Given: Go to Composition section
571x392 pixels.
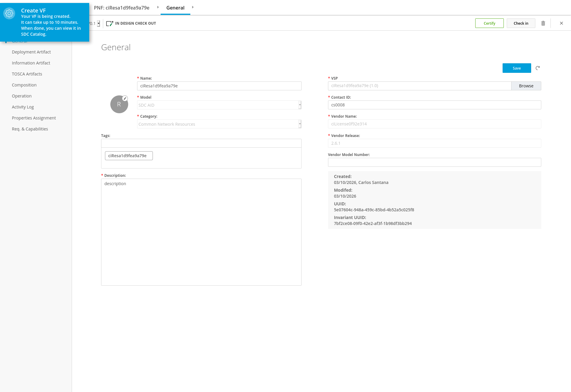Looking at the screenshot, I should point(24,85).
